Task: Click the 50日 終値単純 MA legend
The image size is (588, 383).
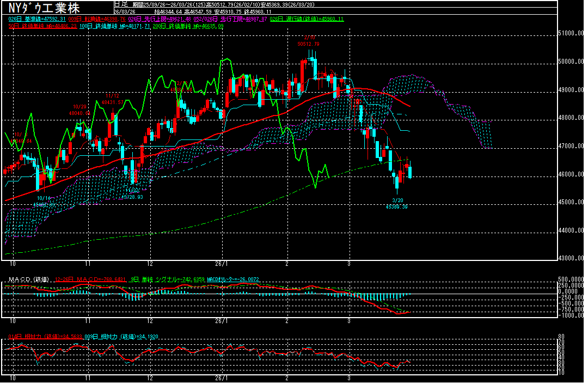Action: pos(40,26)
